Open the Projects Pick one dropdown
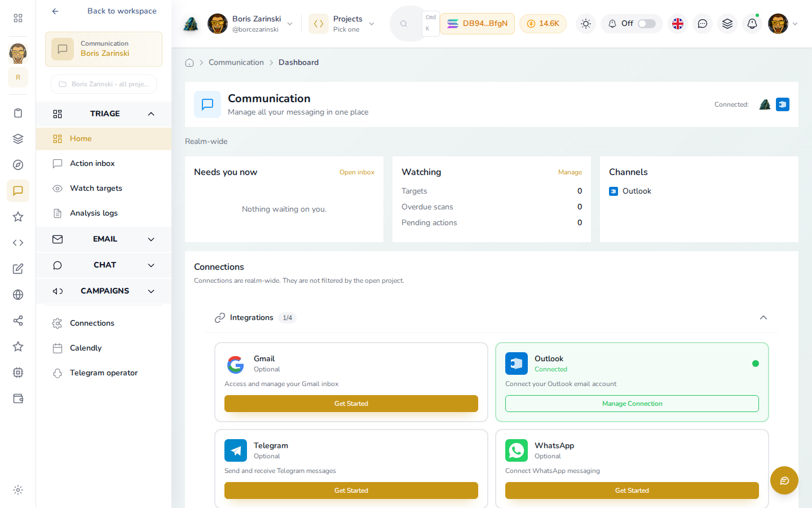Screen dimensions: 812x508 click(343, 24)
